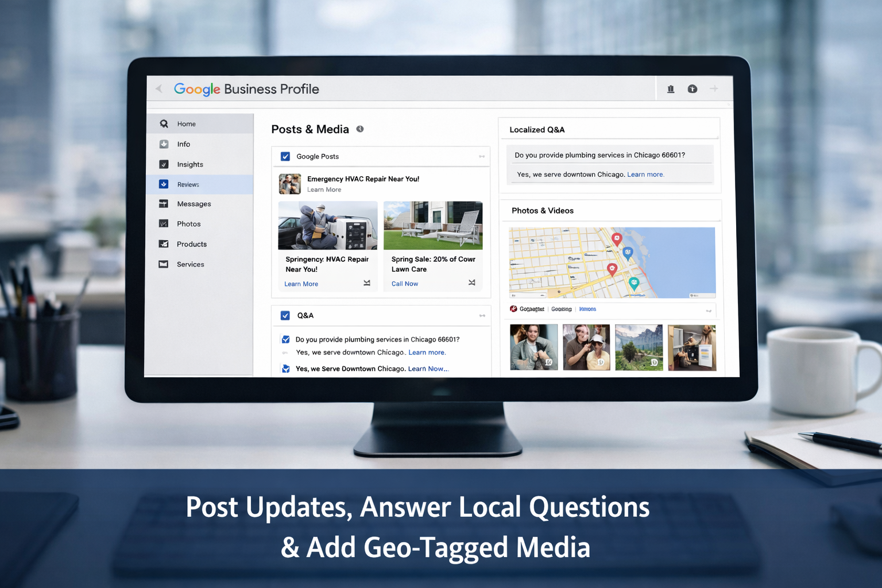Screen dimensions: 882x588
Task: Open the lawn chair post image
Action: [x=433, y=225]
